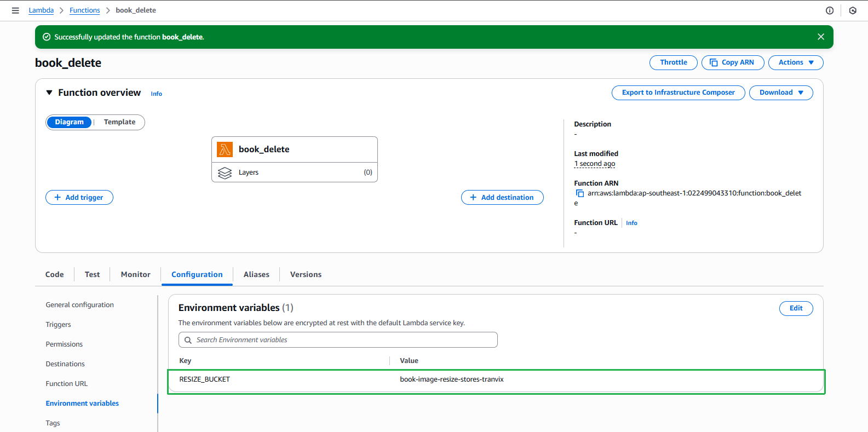
Task: Add a trigger to the function
Action: [x=79, y=198]
